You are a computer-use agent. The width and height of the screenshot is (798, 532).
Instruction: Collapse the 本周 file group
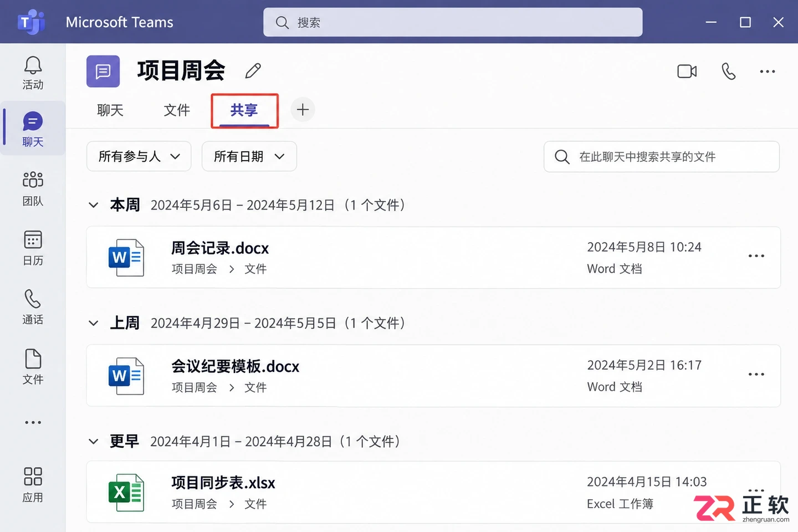click(94, 205)
